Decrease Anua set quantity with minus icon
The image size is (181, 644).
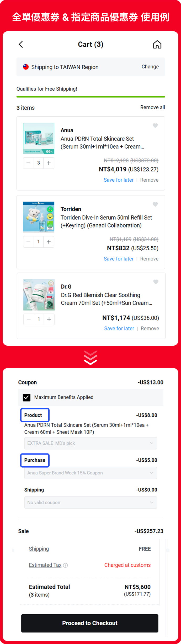[x=28, y=163]
